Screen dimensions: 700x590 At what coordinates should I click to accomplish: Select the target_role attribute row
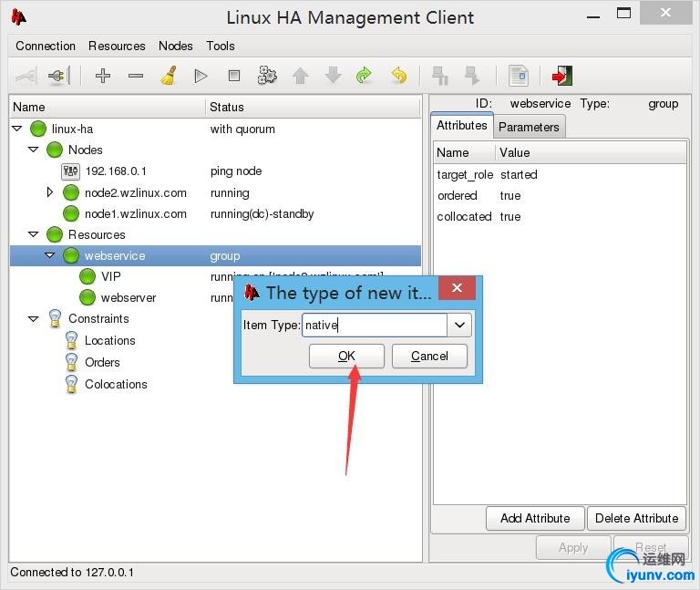coord(560,175)
